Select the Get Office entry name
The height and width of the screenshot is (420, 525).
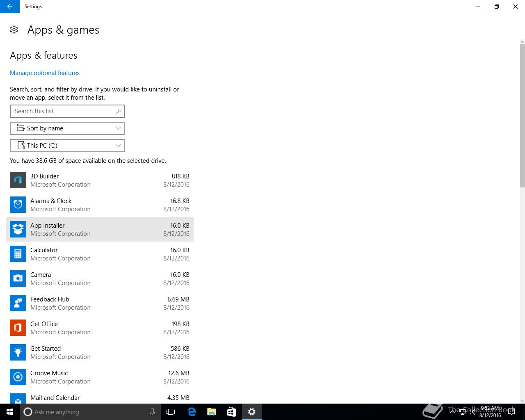tap(44, 324)
